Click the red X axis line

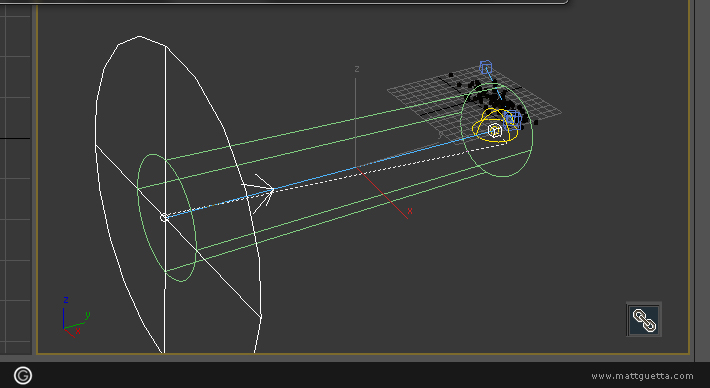click(383, 193)
